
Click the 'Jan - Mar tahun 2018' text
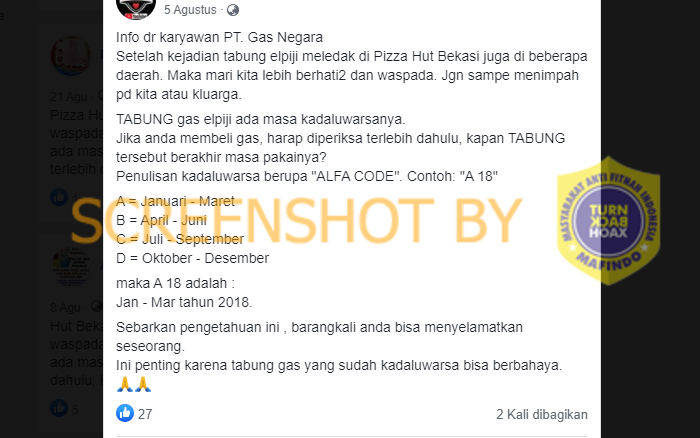coord(184,302)
